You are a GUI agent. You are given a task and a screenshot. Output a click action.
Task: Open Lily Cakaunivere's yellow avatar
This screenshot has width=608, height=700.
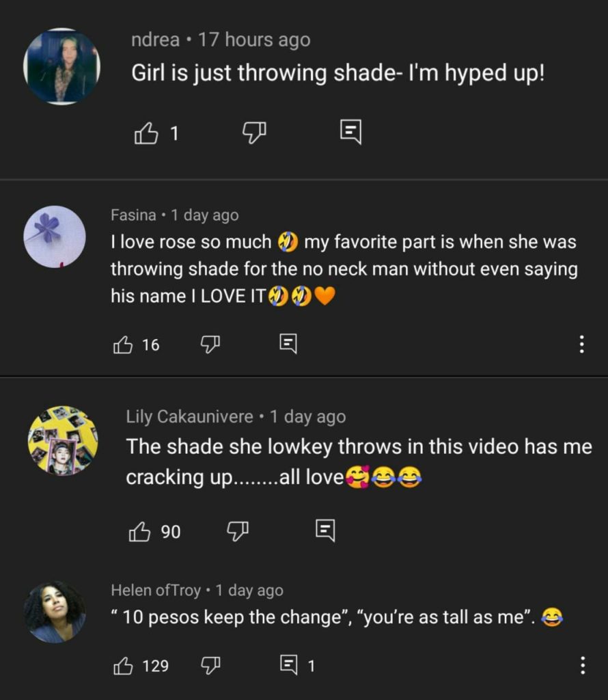point(63,441)
